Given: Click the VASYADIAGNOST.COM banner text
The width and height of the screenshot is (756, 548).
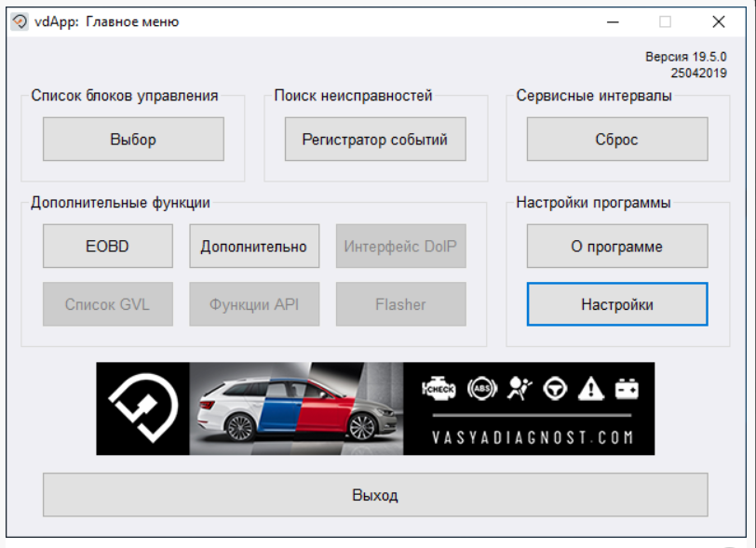Looking at the screenshot, I should [x=533, y=437].
